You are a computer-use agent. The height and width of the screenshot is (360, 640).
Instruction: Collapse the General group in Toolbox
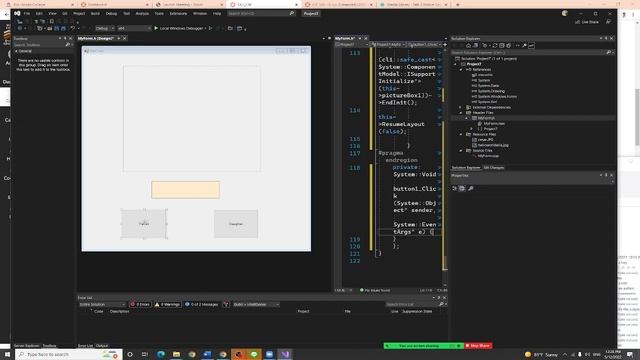point(16,51)
